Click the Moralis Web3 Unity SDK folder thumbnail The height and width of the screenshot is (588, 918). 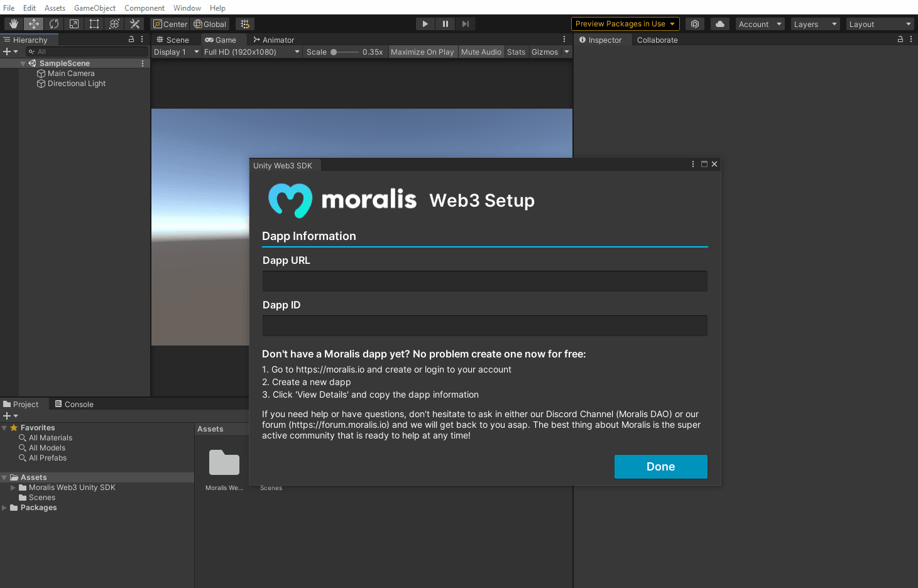(x=224, y=462)
